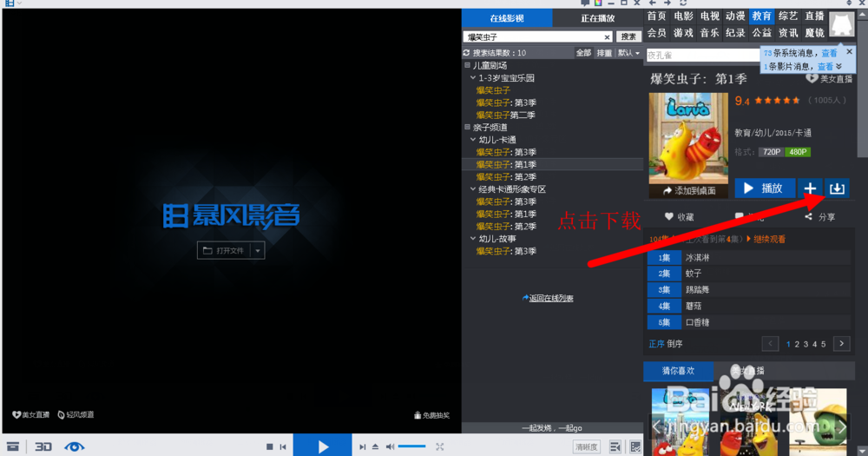This screenshot has width=868, height=456.
Task: Collapse the 1-3岁宝宝乐园 node
Action: click(473, 78)
